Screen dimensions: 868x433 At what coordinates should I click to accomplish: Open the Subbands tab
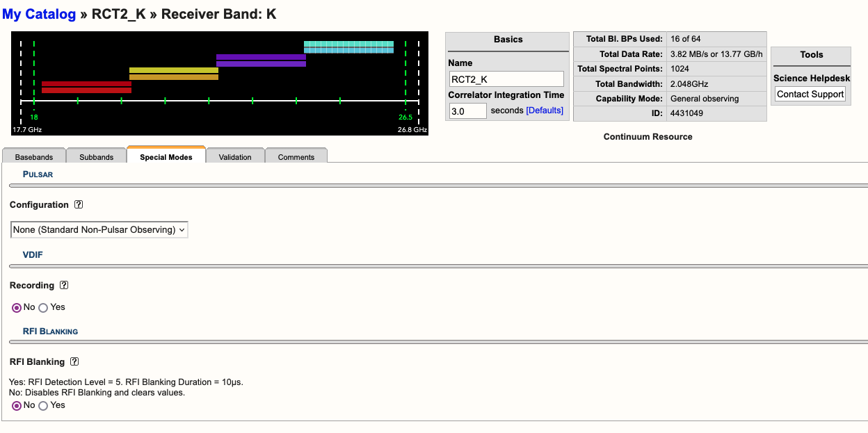pos(96,157)
